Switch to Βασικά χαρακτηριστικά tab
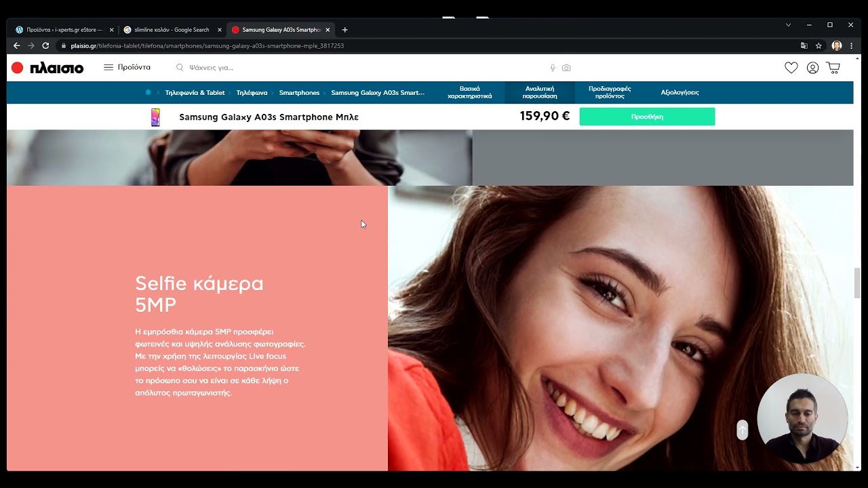The height and width of the screenshot is (488, 868). (470, 92)
